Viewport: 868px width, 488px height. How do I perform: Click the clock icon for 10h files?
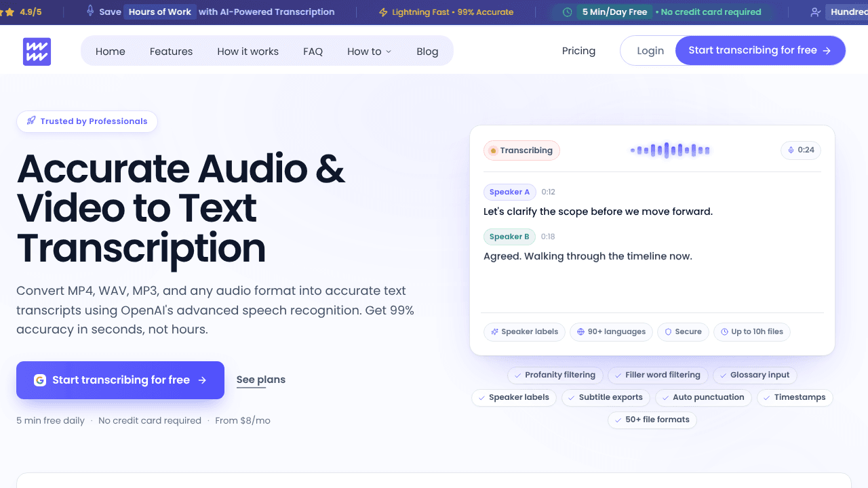[x=724, y=331]
